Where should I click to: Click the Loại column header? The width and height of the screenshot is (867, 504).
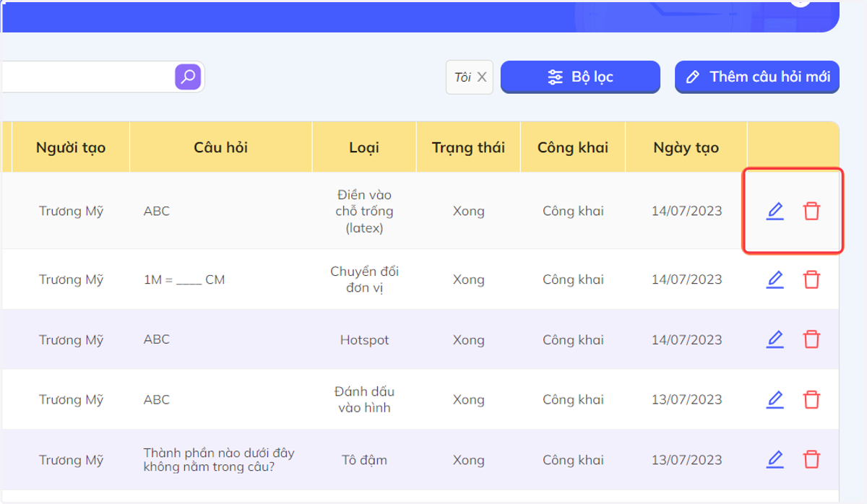point(364,147)
